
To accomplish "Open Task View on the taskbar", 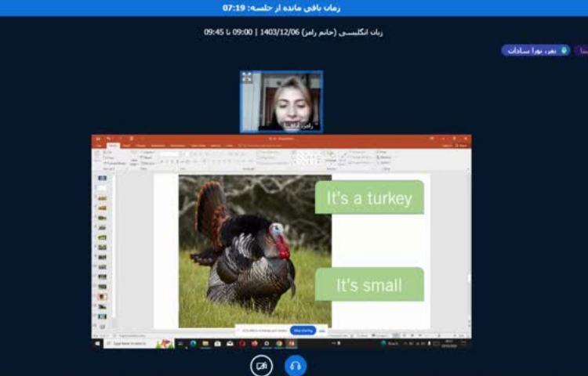I will pyautogui.click(x=180, y=344).
